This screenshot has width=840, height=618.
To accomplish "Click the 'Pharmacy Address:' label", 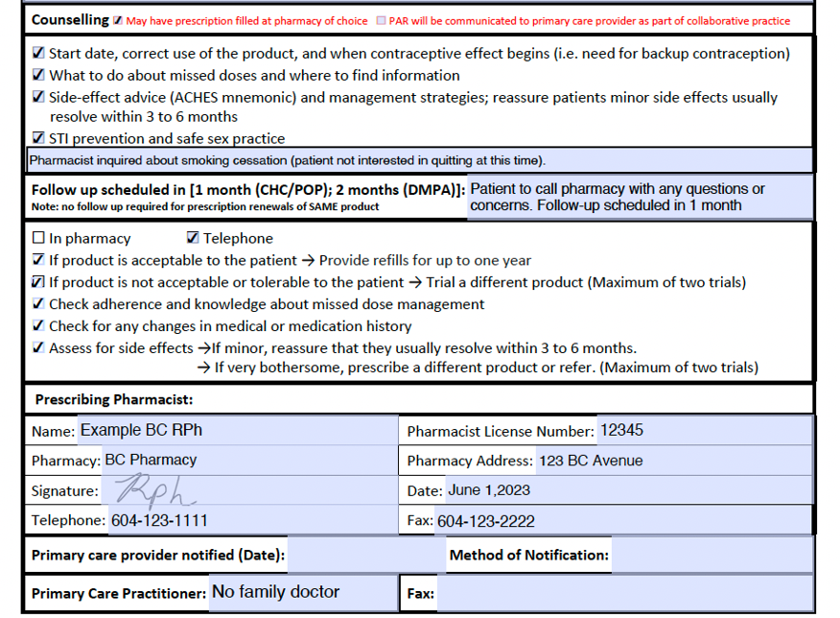I will tap(470, 461).
